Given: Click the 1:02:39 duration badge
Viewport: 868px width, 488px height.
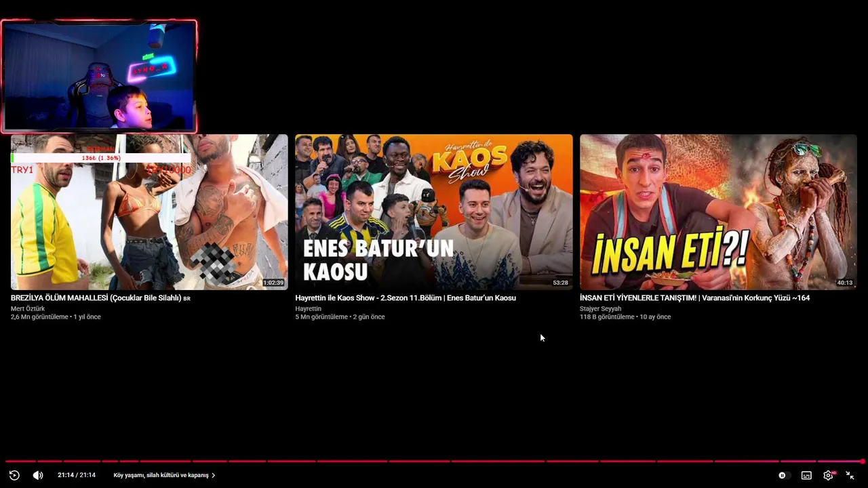Looking at the screenshot, I should click(x=273, y=283).
